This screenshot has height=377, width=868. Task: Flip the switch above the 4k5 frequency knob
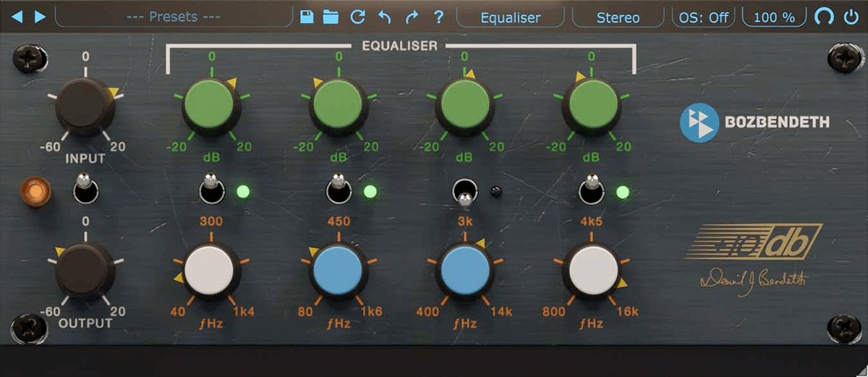pyautogui.click(x=592, y=189)
